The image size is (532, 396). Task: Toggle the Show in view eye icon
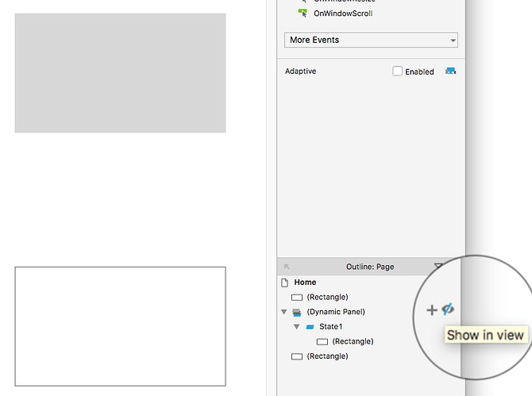point(448,309)
